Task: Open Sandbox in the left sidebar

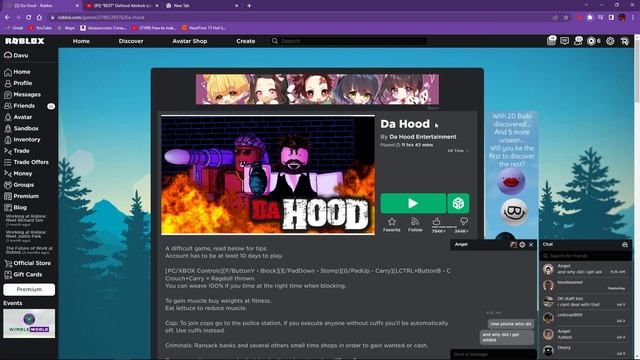Action: tap(21, 128)
